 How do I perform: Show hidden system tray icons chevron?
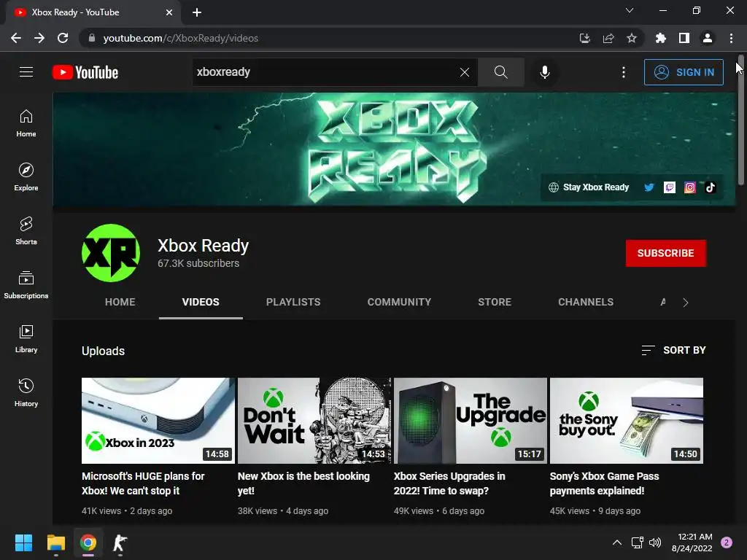click(616, 542)
